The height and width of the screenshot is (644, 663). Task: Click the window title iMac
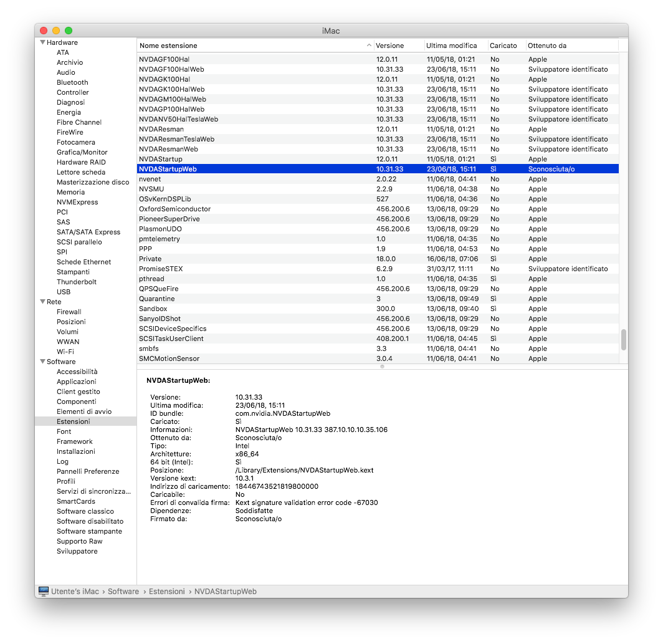point(331,31)
